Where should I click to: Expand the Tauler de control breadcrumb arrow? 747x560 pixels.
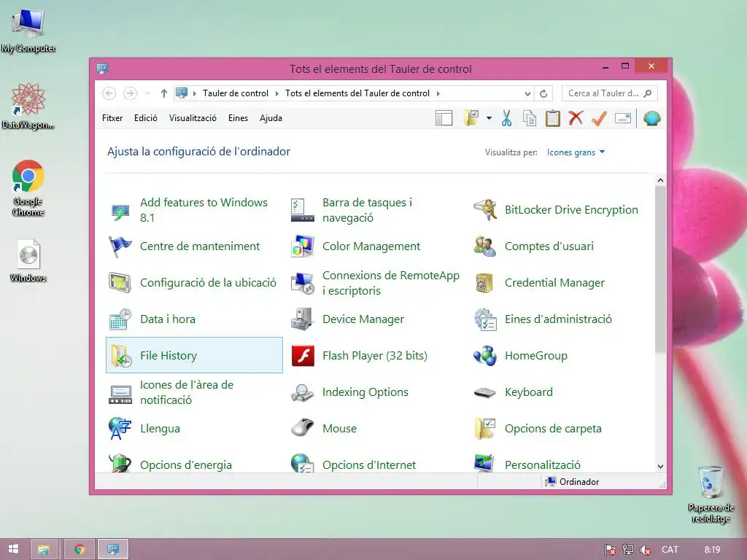(276, 94)
